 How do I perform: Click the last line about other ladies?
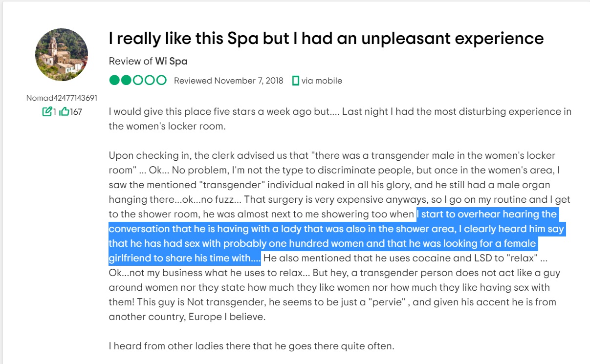point(251,346)
